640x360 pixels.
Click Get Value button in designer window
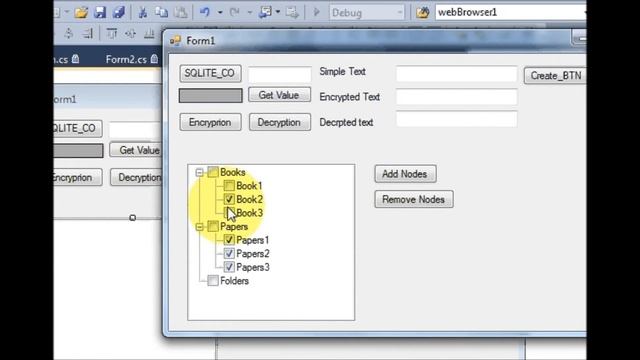pos(136,150)
